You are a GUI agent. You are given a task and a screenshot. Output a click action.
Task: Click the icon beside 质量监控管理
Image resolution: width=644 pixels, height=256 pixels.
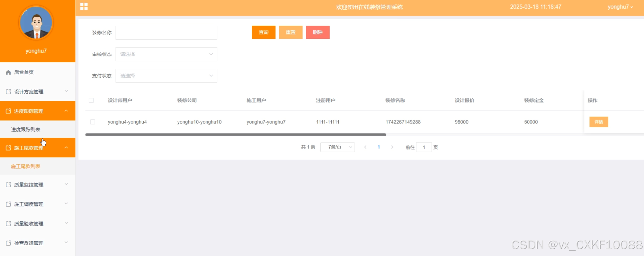[x=8, y=185]
